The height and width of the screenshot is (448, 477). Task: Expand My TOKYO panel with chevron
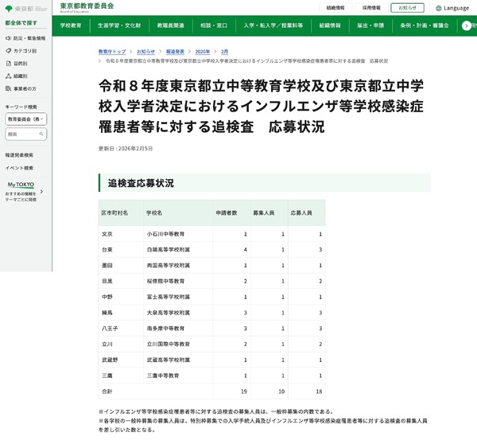tap(41, 192)
